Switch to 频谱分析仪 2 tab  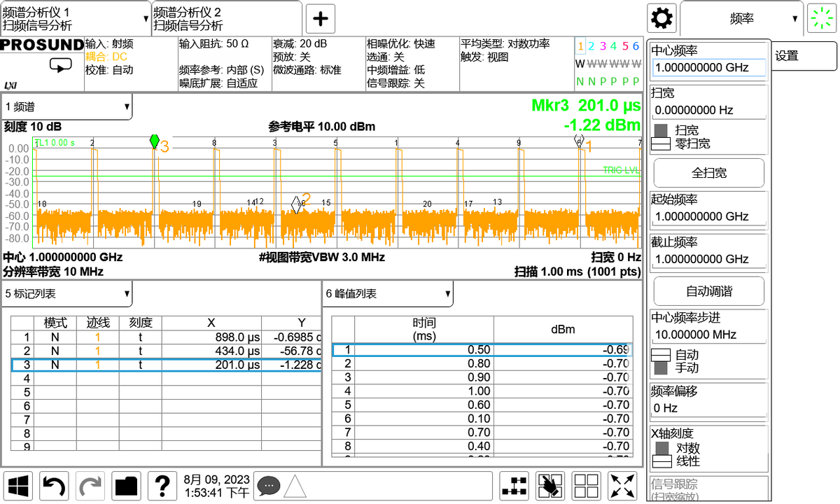pyautogui.click(x=226, y=19)
